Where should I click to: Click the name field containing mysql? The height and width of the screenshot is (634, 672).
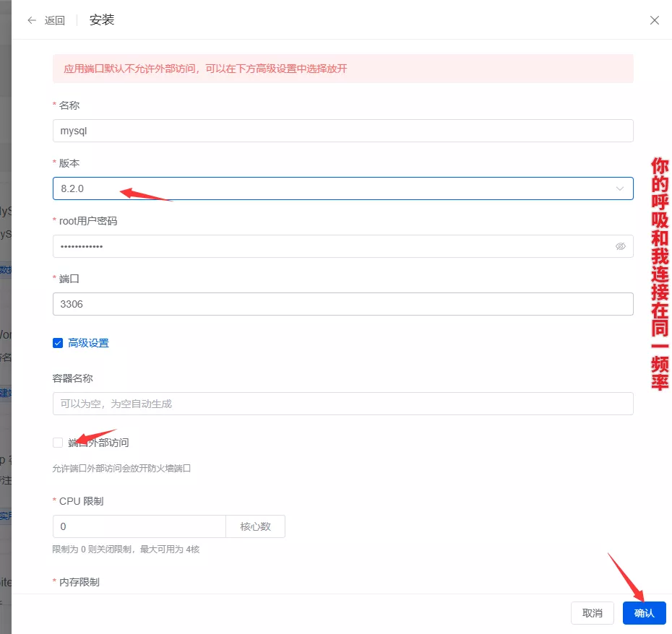point(343,131)
